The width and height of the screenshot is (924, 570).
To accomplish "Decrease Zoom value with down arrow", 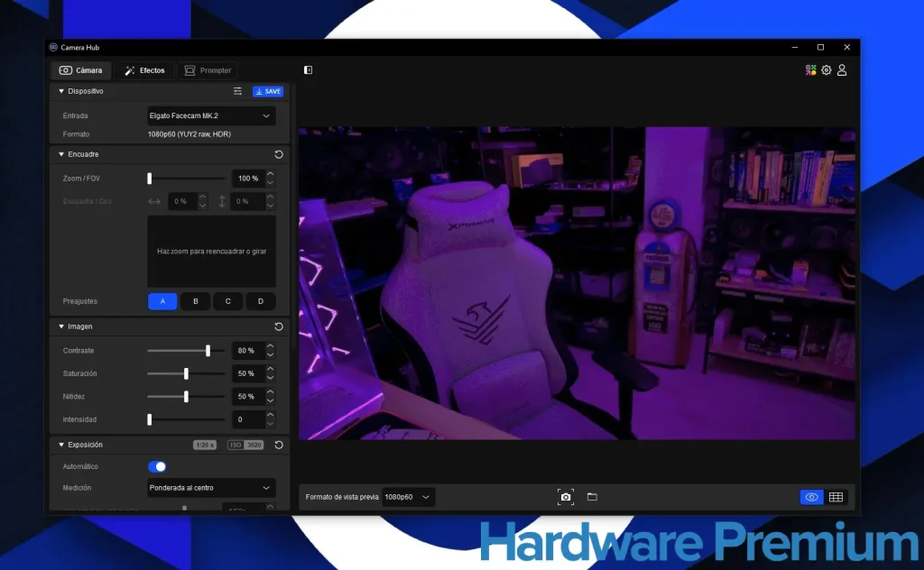I will point(270,182).
